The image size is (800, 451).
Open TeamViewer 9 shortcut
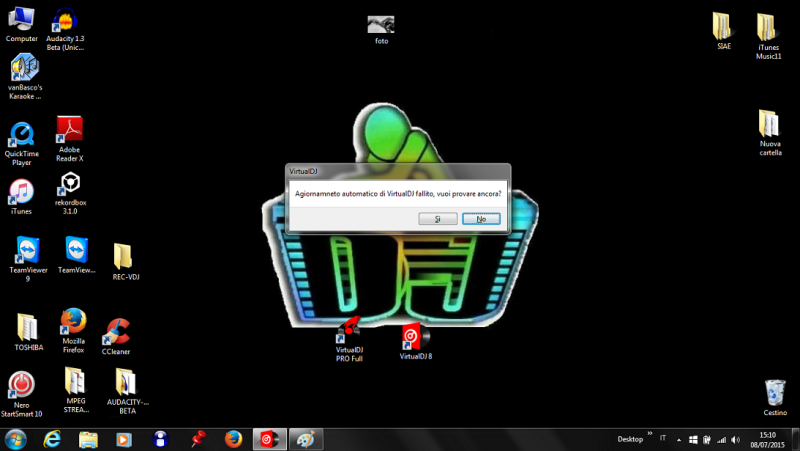pos(28,259)
